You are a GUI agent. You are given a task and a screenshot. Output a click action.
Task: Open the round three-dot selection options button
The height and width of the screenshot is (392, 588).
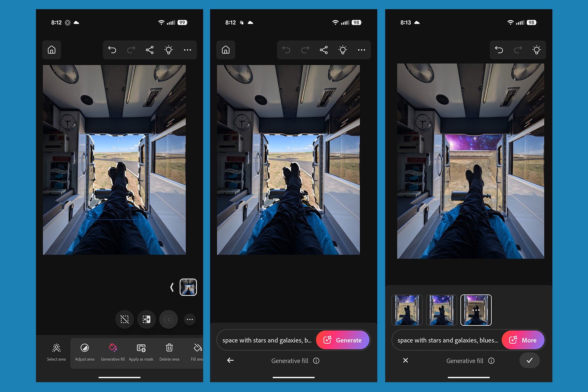pos(190,319)
